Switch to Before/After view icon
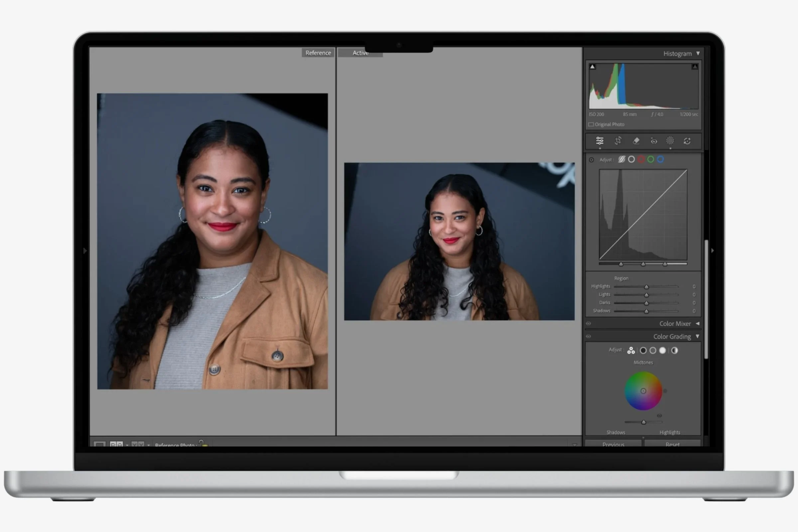The width and height of the screenshot is (798, 532). 137,444
